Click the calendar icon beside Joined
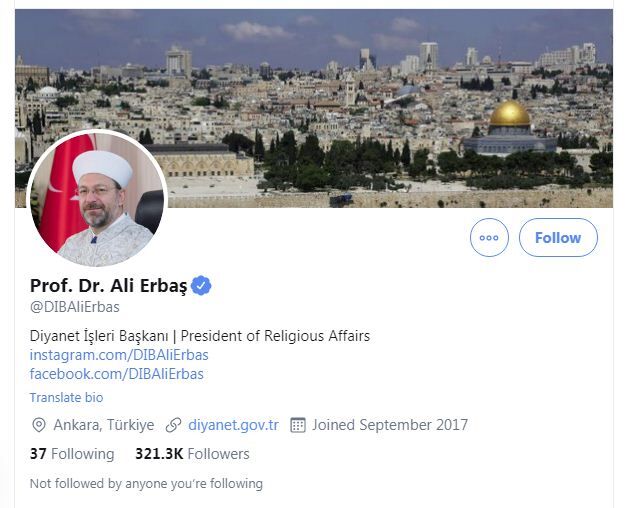Viewport: 628px width, 508px height. [297, 425]
